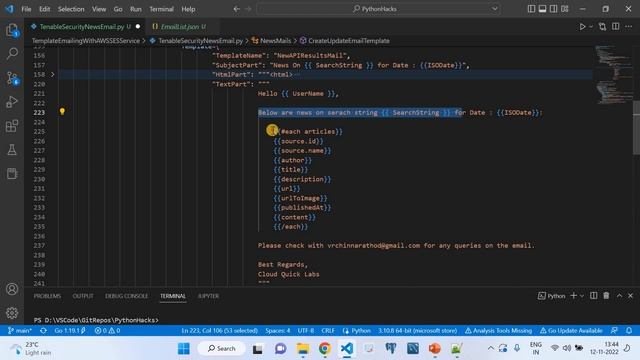
Task: Click Analysis Tools Missing warning
Action: coord(498,331)
